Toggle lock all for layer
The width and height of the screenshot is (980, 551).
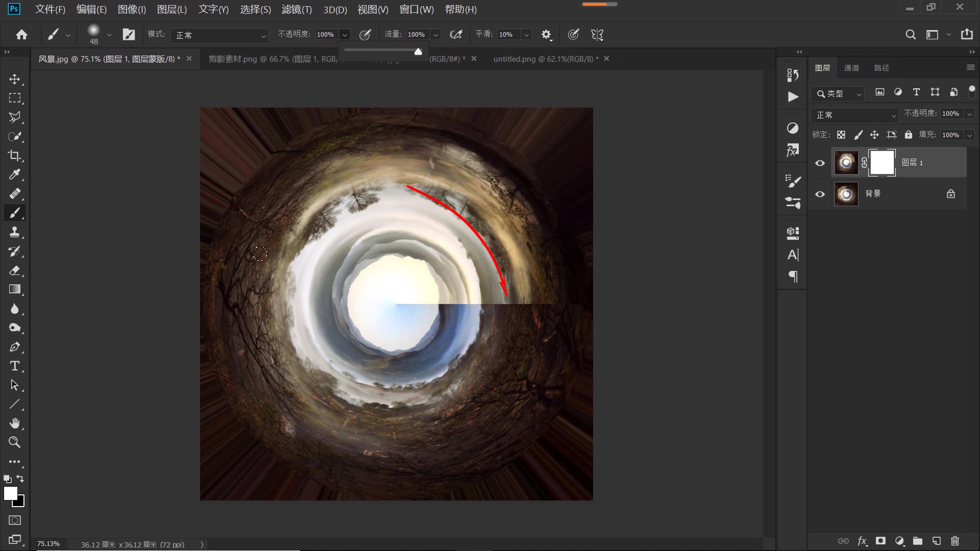[x=908, y=135]
